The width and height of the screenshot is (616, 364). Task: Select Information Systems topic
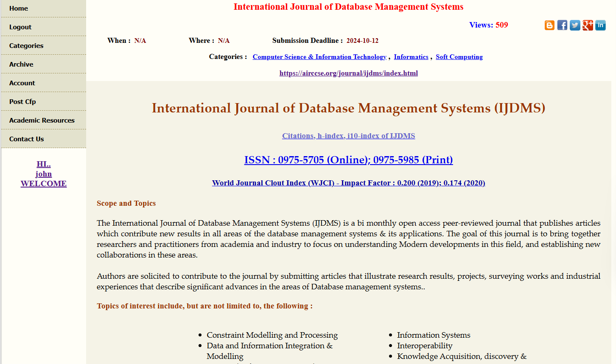coord(434,335)
